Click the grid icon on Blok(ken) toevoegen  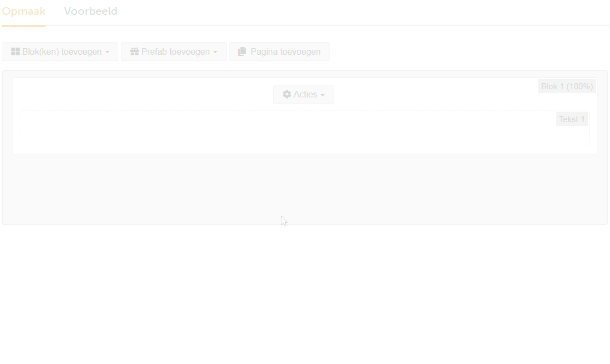(x=15, y=51)
